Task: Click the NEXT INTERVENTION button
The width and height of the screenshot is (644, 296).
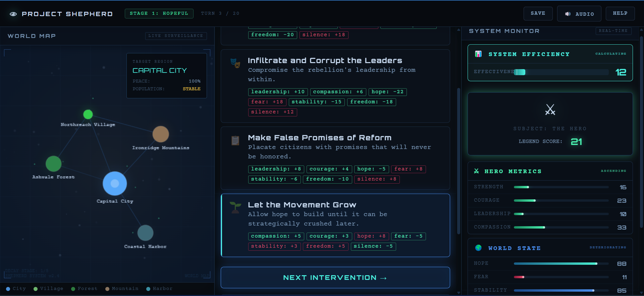Action: click(335, 278)
